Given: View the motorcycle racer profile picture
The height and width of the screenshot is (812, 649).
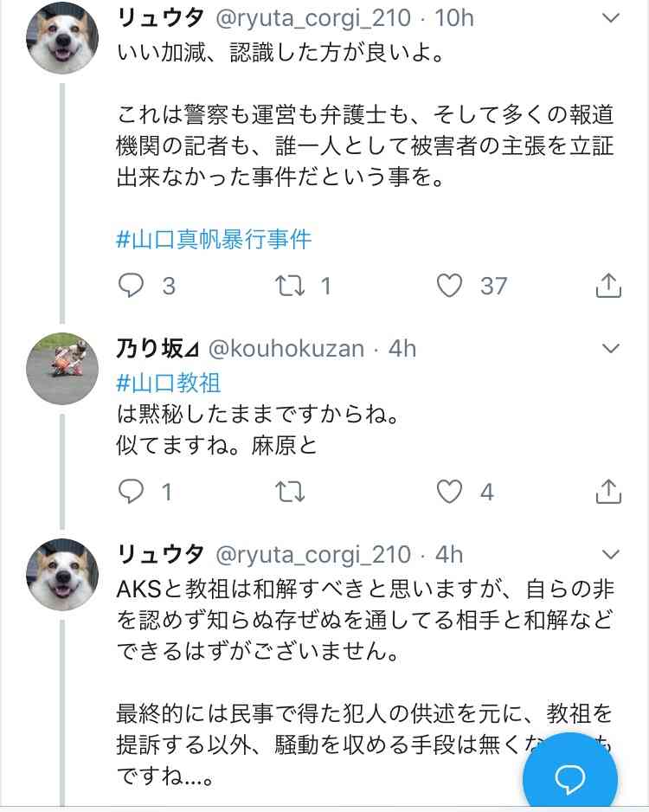Looking at the screenshot, I should [63, 368].
